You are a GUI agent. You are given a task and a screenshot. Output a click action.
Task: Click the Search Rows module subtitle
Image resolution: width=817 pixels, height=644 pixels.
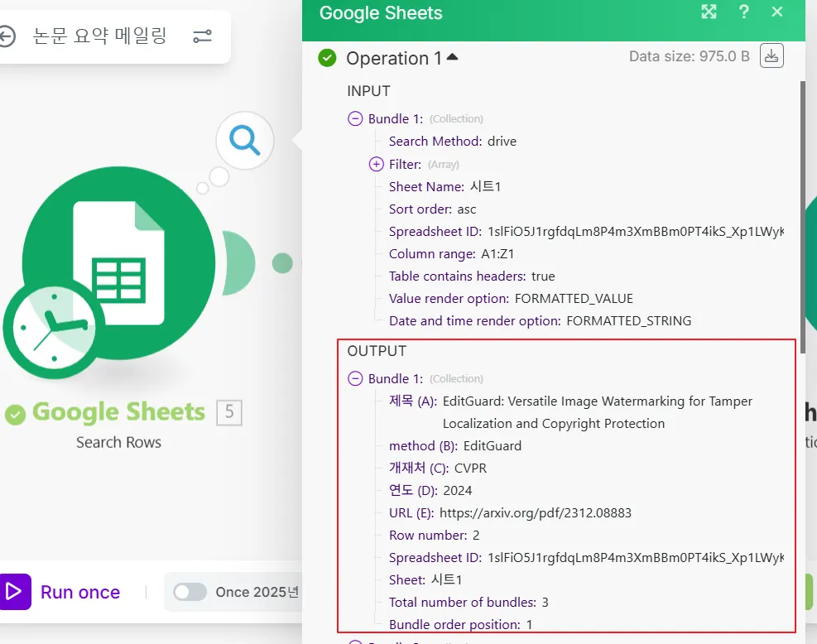pyautogui.click(x=119, y=442)
